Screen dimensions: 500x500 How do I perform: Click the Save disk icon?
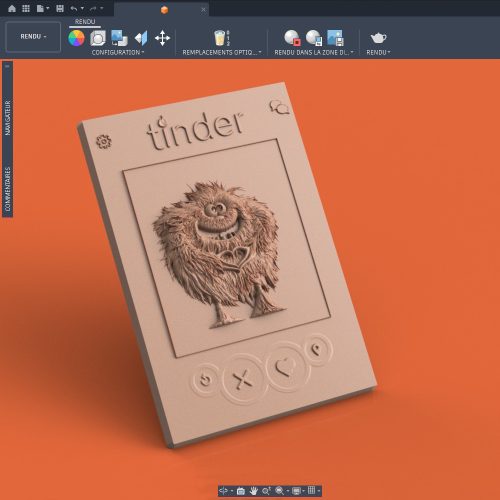pyautogui.click(x=60, y=9)
